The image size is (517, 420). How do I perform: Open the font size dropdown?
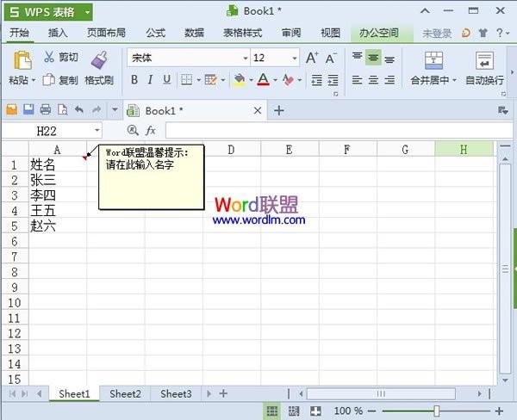[x=295, y=59]
